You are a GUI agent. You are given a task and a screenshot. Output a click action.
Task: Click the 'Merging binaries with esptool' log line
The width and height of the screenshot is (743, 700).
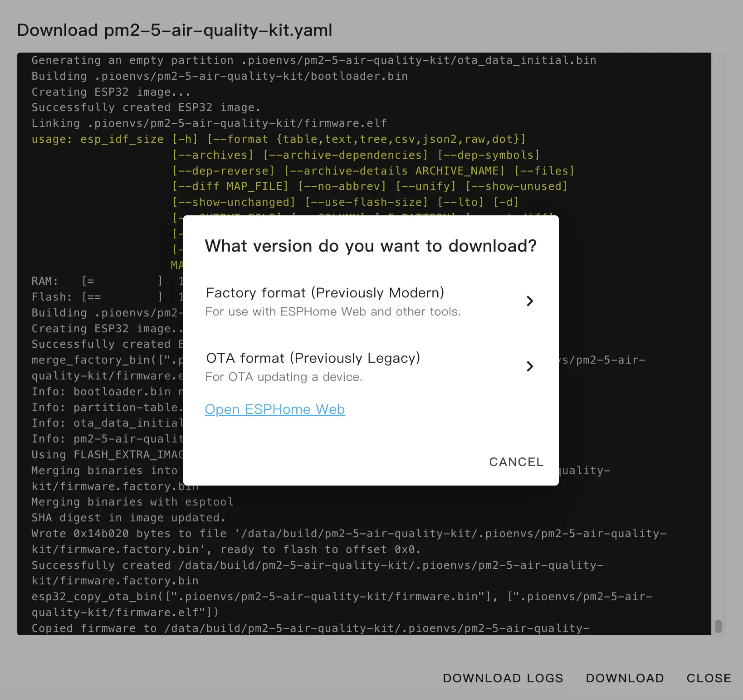point(132,502)
